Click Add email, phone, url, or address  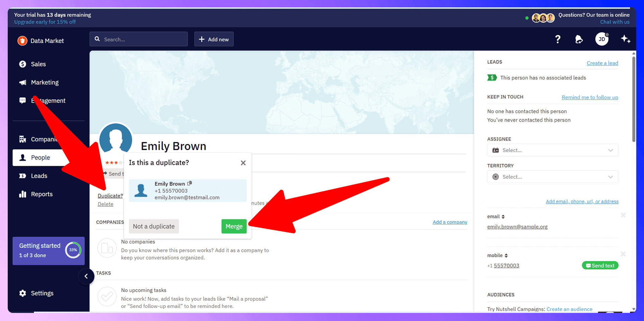(582, 201)
